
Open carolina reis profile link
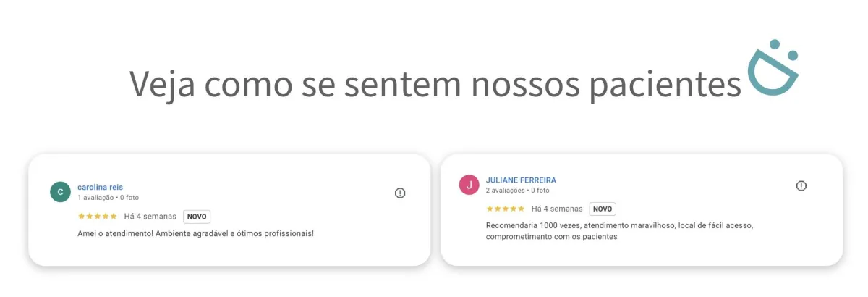[100, 187]
